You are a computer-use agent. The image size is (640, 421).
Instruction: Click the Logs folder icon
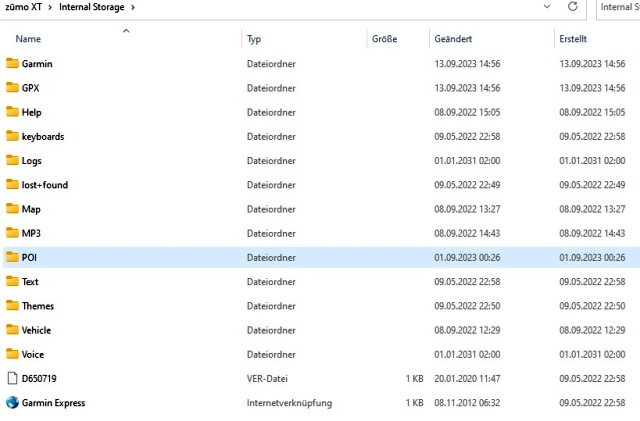coord(12,160)
